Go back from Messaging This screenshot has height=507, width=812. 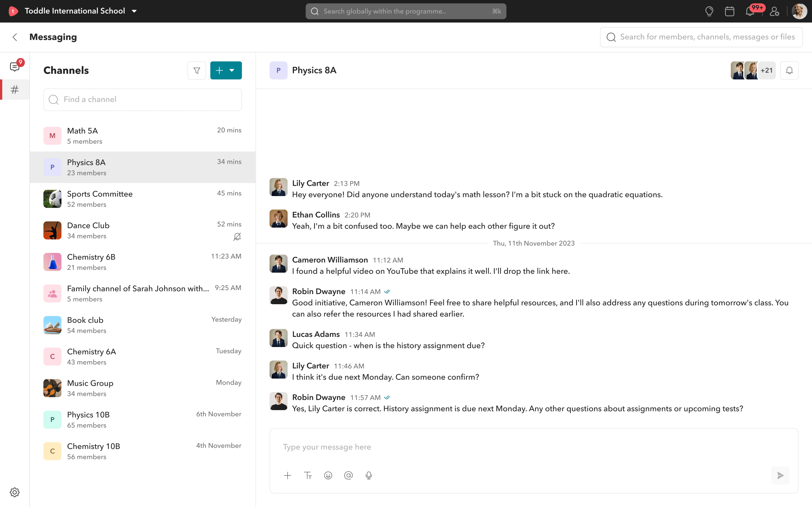click(x=15, y=37)
